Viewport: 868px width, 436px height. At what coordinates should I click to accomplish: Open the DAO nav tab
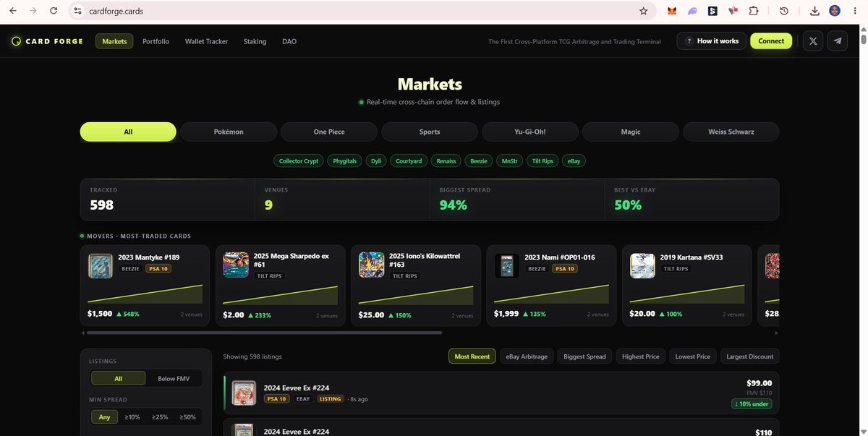(289, 41)
